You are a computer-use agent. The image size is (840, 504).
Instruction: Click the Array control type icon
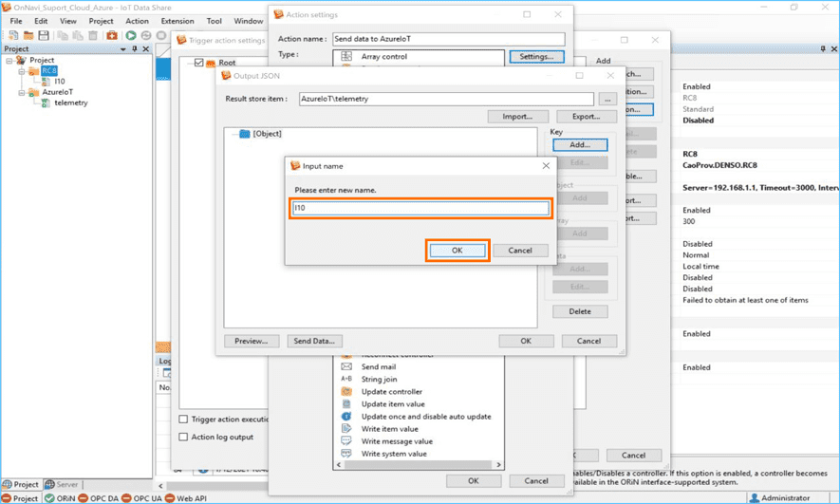click(346, 56)
